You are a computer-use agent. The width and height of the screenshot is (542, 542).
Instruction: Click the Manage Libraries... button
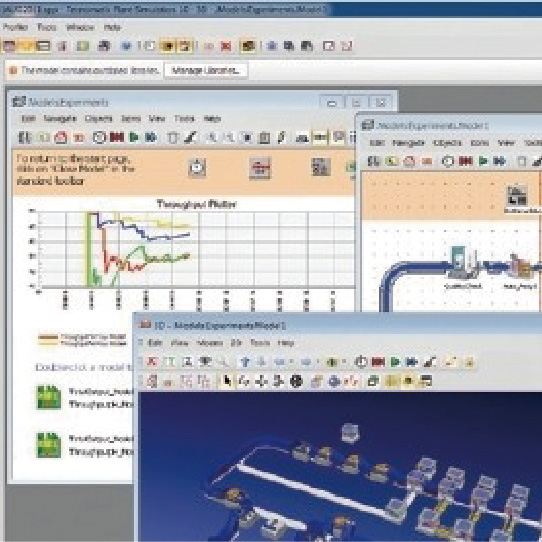point(206,70)
